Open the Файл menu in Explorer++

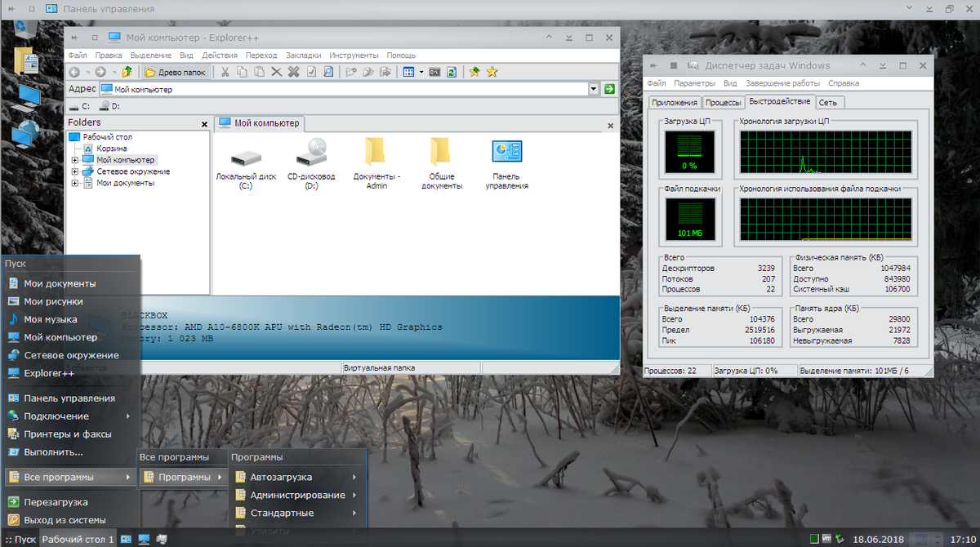pos(78,55)
